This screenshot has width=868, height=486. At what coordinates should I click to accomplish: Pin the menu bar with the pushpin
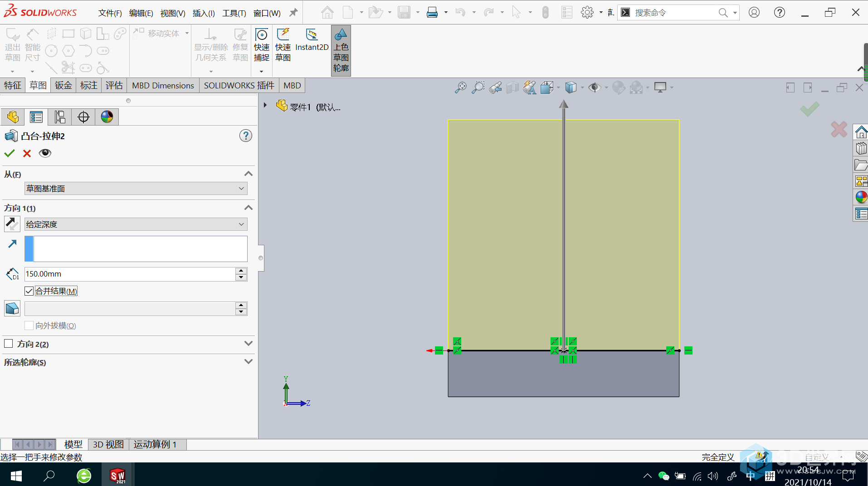pyautogui.click(x=293, y=12)
